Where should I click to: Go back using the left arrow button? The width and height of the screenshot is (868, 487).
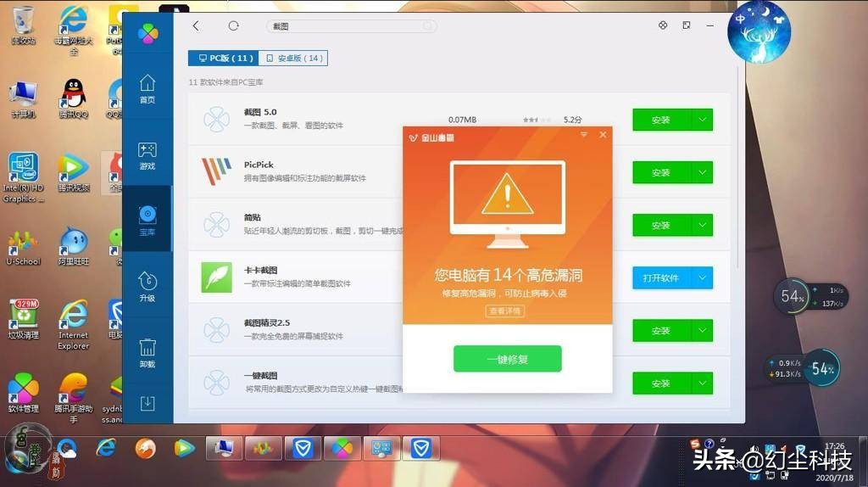click(196, 25)
